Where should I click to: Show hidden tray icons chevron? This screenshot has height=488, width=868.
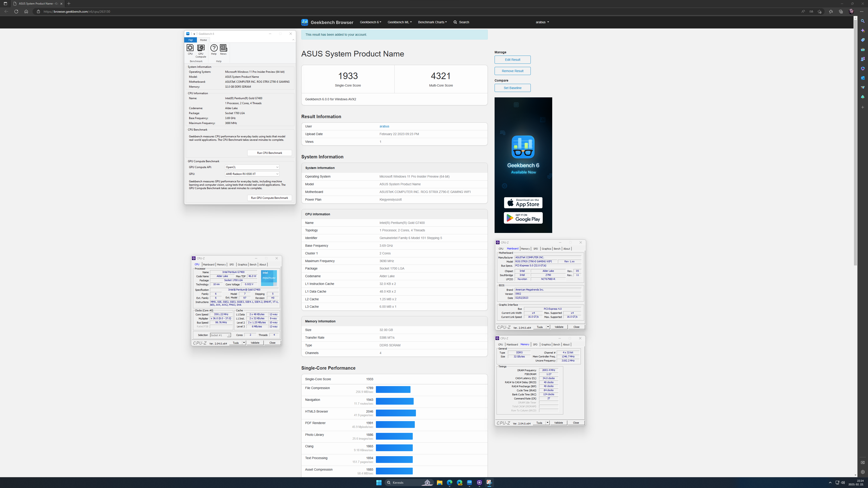(x=830, y=483)
